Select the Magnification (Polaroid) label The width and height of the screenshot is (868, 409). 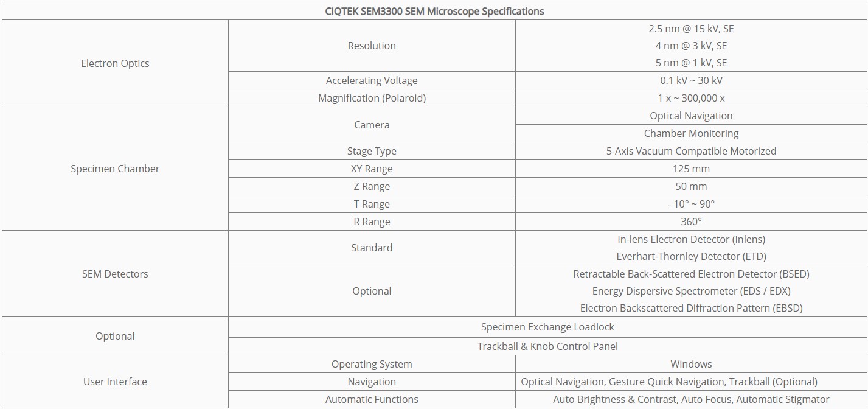click(372, 98)
